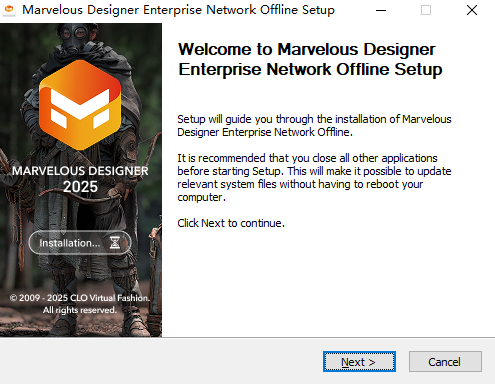495x384 pixels.
Task: Click the Setup will guide you paragraph
Action: coord(314,126)
